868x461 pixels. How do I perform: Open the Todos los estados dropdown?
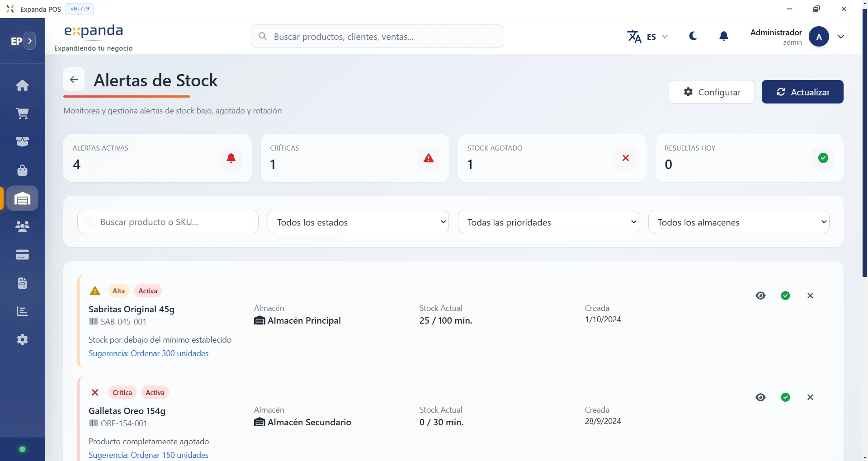358,221
